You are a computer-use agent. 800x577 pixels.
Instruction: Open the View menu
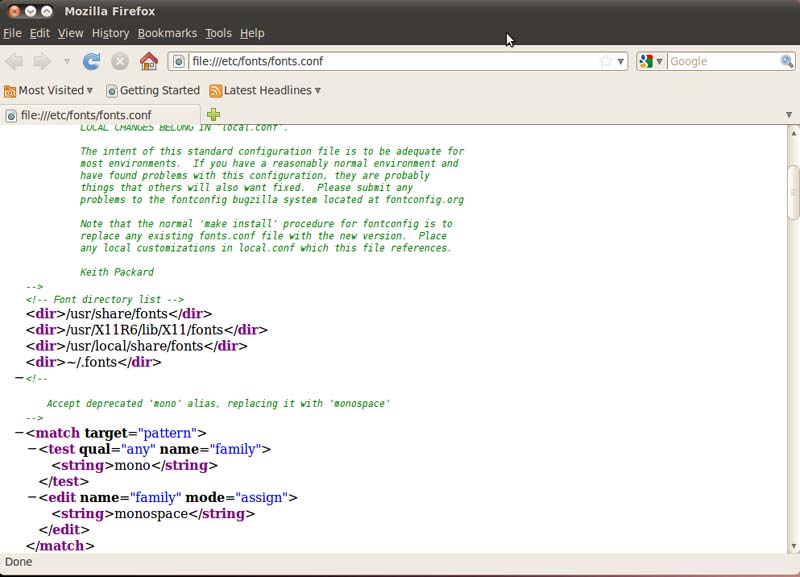pyautogui.click(x=70, y=33)
